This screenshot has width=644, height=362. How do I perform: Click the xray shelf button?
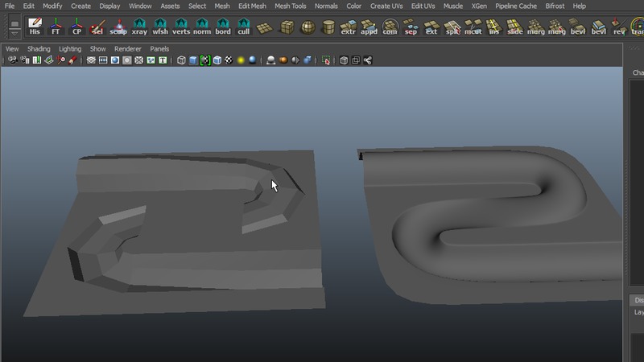click(x=139, y=27)
